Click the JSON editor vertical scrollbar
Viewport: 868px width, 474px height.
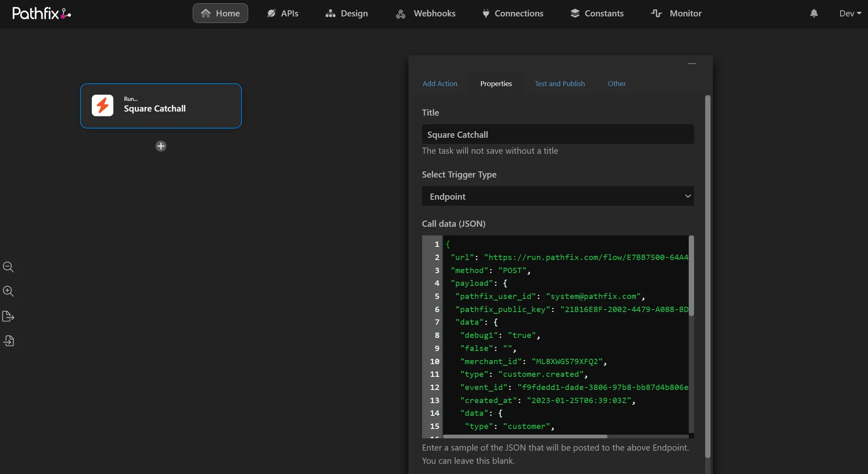pyautogui.click(x=691, y=276)
